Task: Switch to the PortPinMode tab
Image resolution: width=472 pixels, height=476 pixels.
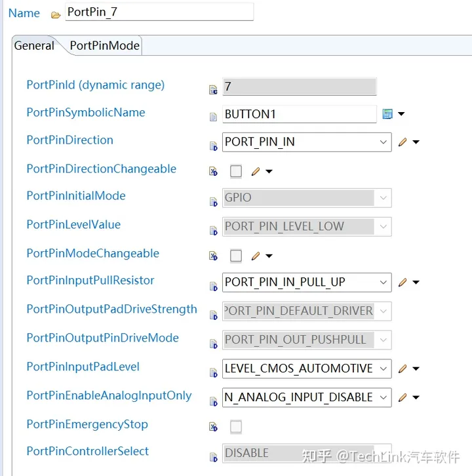Action: point(105,45)
